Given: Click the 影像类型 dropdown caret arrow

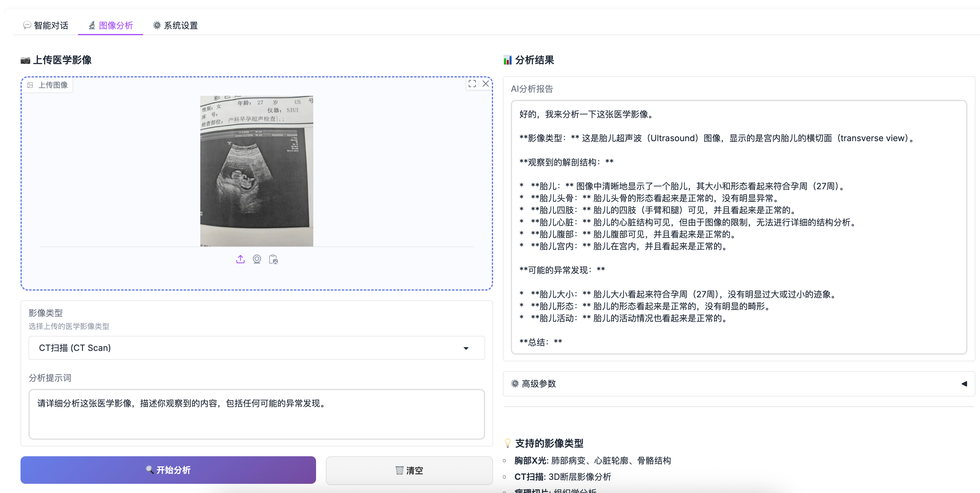Looking at the screenshot, I should click(x=466, y=348).
